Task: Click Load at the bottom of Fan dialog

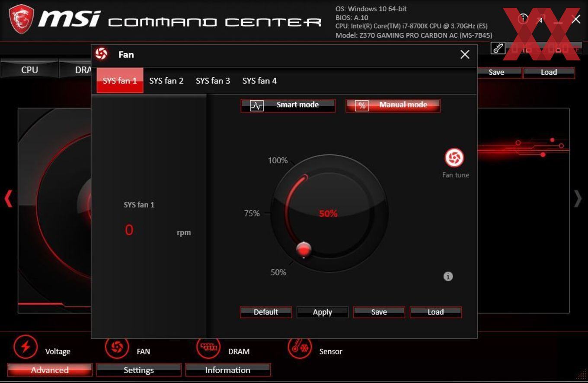Action: click(436, 312)
